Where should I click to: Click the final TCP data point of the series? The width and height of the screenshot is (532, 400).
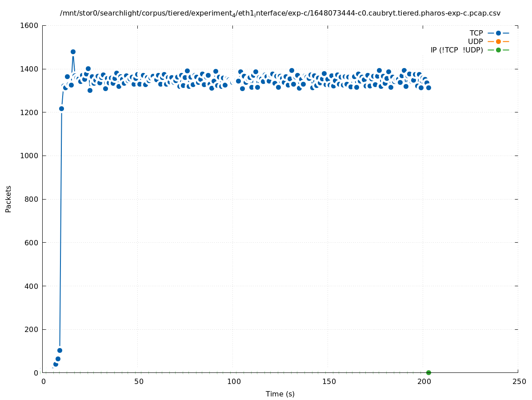pyautogui.click(x=428, y=88)
